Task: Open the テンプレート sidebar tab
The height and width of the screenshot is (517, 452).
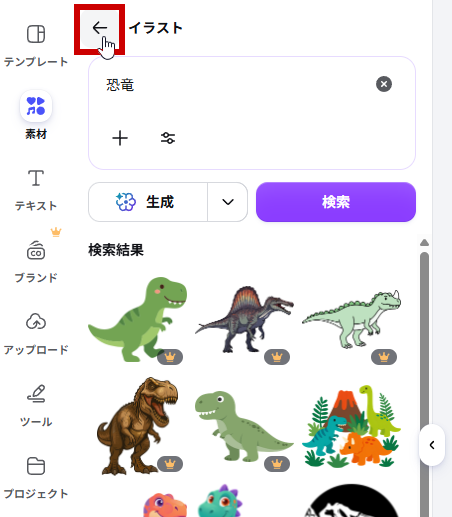Action: pos(36,45)
